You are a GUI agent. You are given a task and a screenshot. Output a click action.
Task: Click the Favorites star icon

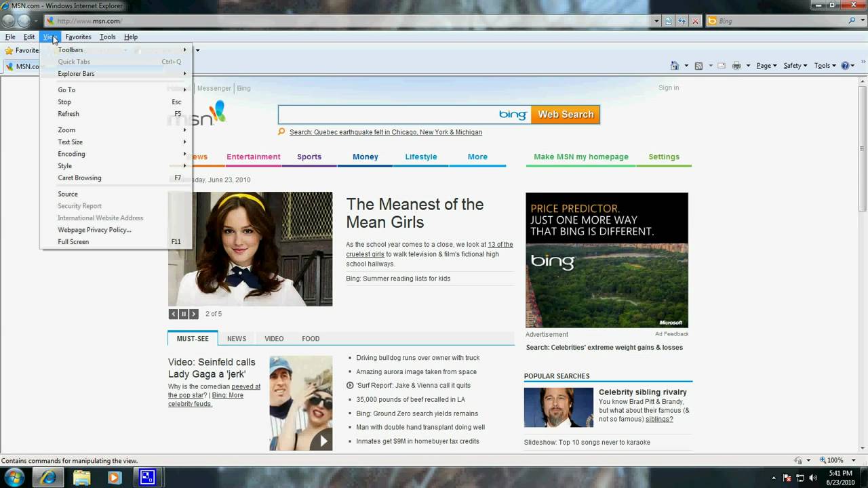click(x=9, y=50)
